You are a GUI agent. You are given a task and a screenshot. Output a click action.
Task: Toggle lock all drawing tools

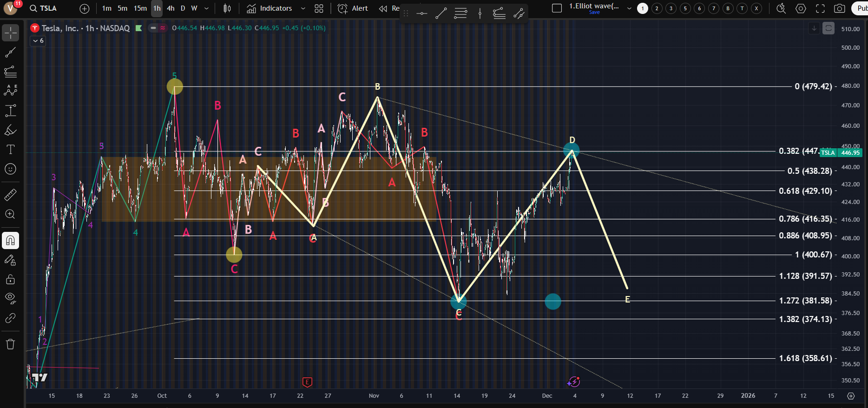point(10,279)
